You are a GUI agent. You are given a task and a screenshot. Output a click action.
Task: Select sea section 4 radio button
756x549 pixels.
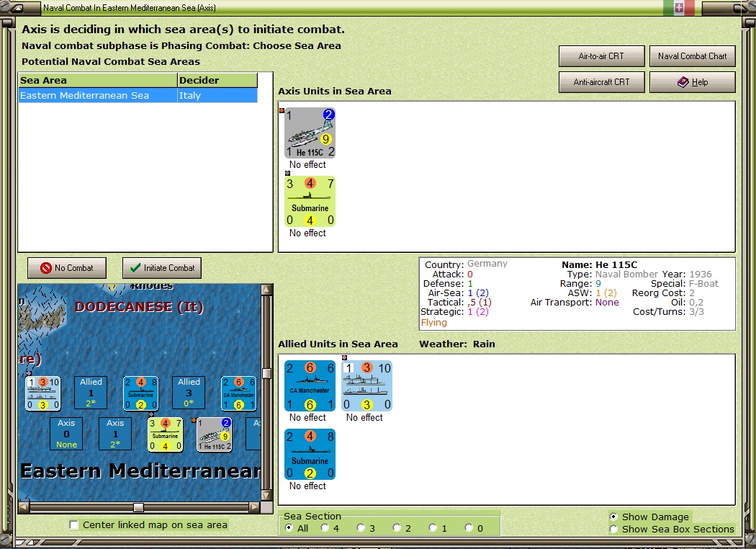(325, 528)
